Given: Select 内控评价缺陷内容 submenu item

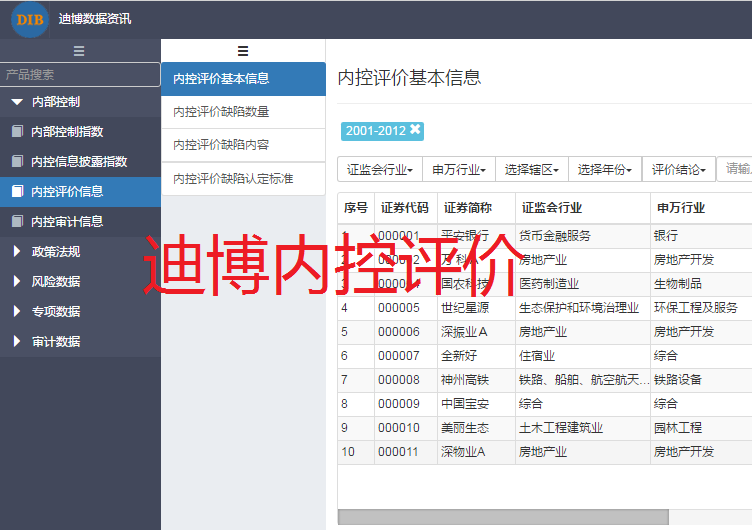Looking at the screenshot, I should (243, 145).
